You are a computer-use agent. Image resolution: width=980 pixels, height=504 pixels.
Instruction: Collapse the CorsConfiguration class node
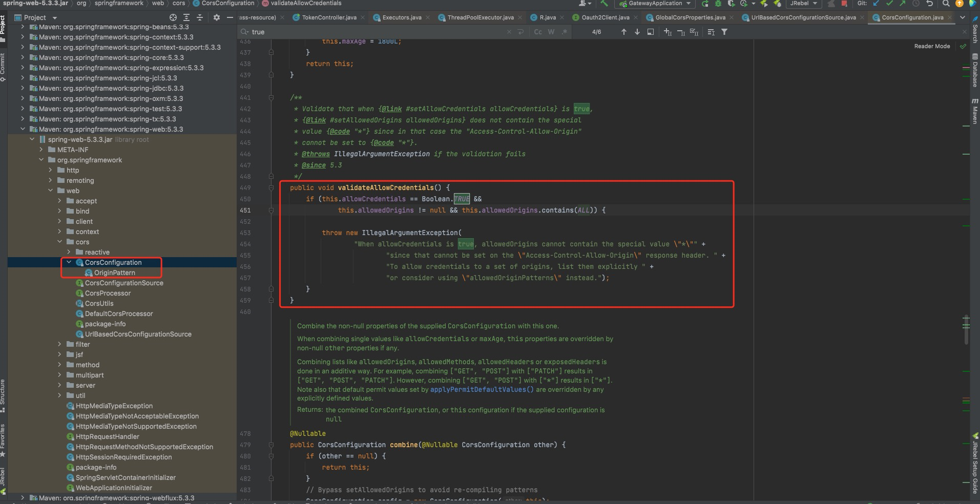[x=69, y=262]
